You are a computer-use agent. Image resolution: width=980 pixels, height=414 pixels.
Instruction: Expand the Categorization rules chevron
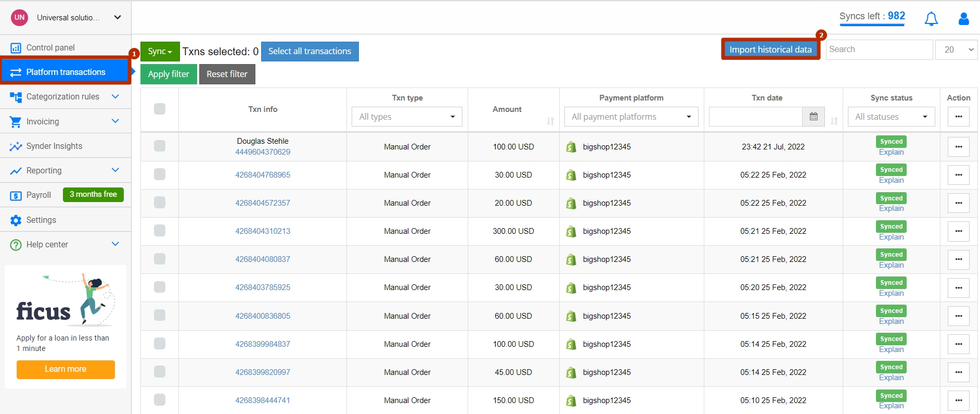coord(115,96)
